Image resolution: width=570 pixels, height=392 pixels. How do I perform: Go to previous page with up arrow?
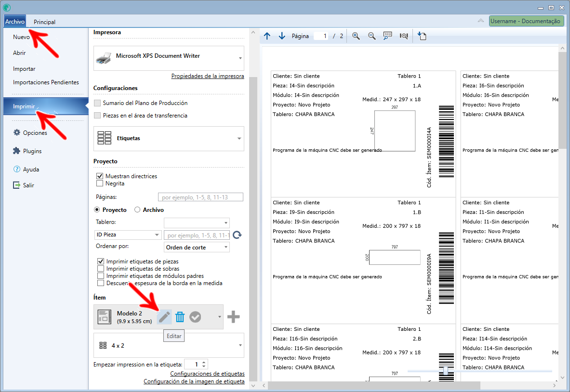click(x=267, y=36)
